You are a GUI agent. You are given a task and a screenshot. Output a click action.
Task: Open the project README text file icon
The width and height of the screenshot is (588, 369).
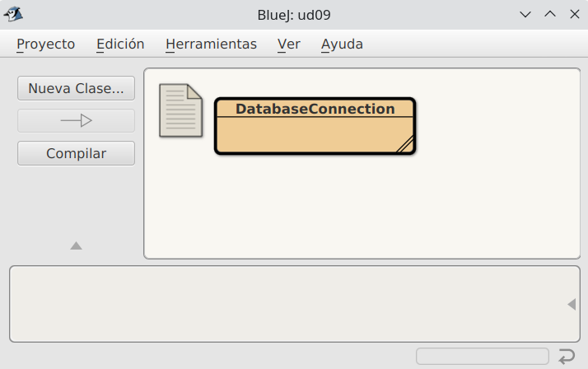pyautogui.click(x=180, y=110)
